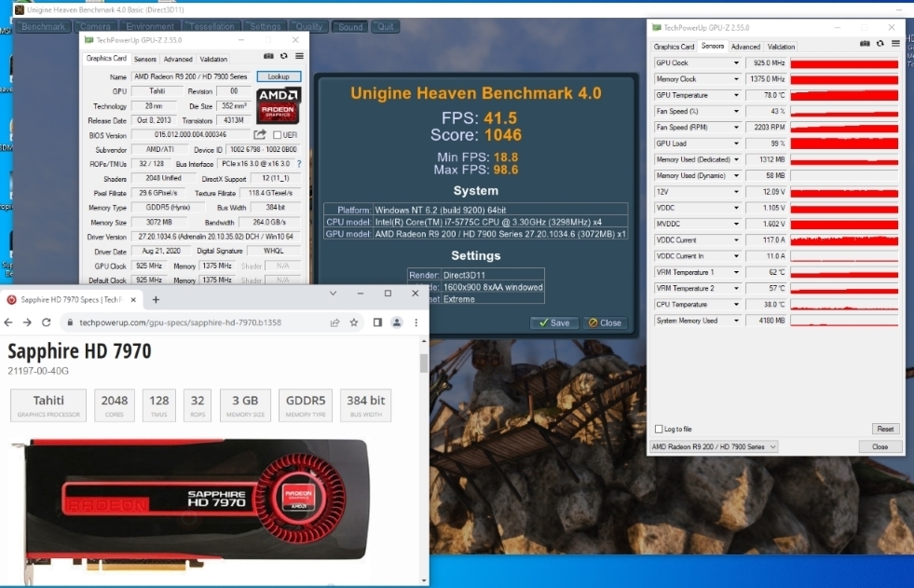The width and height of the screenshot is (914, 588).
Task: Click the Lookup button in GPU-Z
Action: pyautogui.click(x=279, y=76)
